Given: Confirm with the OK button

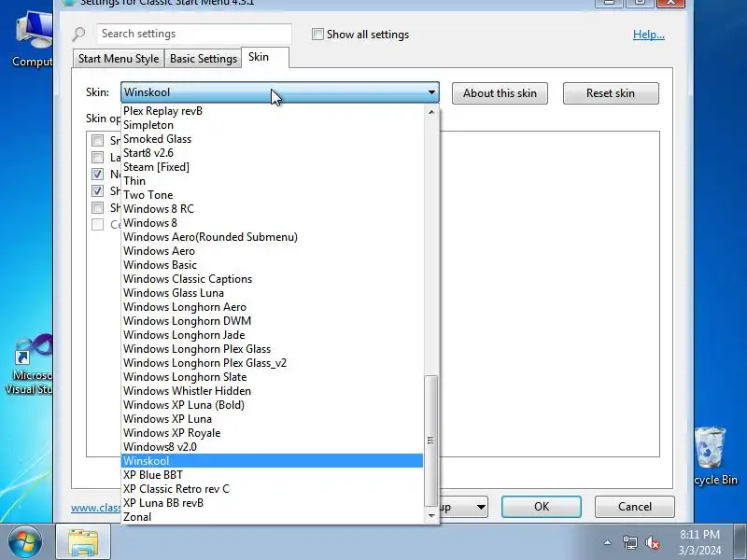Looking at the screenshot, I should (542, 507).
